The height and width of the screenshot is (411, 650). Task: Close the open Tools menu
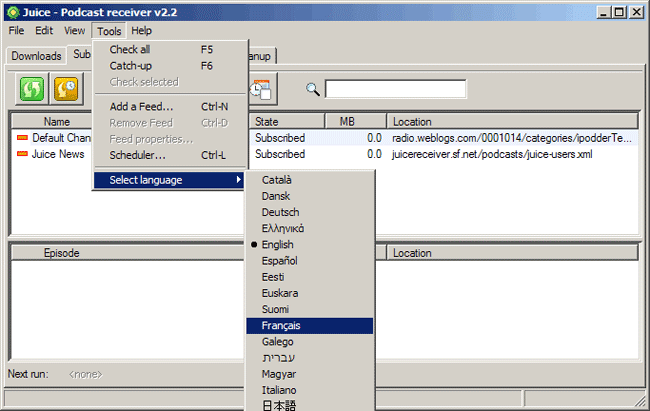tap(109, 31)
